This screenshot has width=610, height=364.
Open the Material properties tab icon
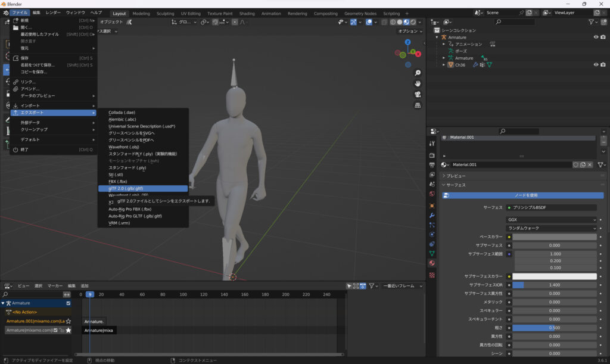[432, 263]
